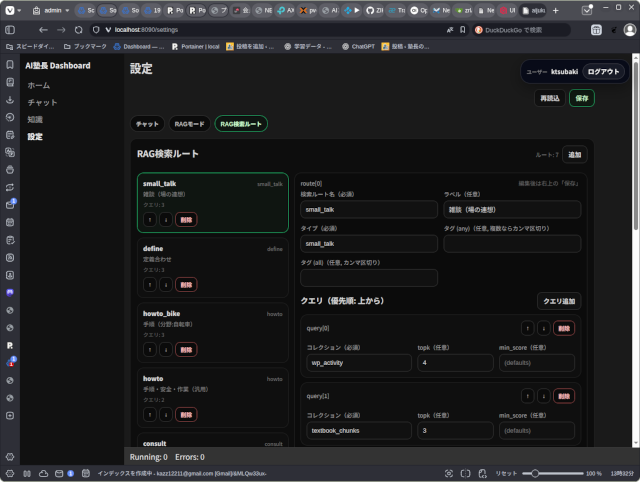
Task: Move query[1] up in priority
Action: [527, 395]
